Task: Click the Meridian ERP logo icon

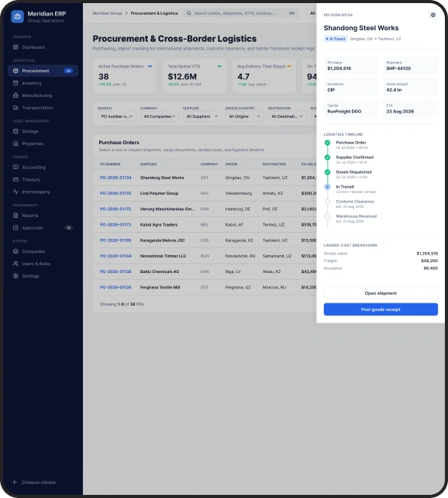Action: coord(18,16)
